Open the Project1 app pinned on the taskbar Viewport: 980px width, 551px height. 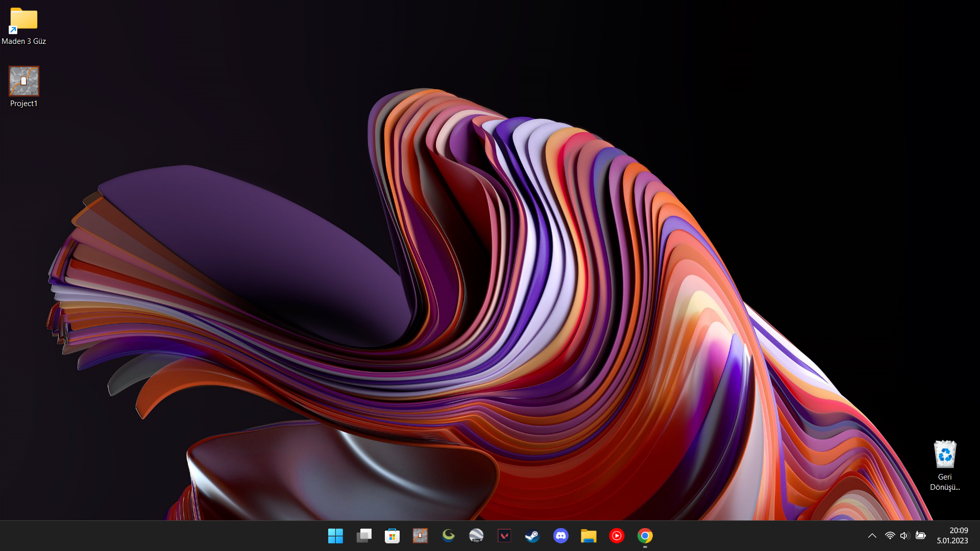point(420,536)
